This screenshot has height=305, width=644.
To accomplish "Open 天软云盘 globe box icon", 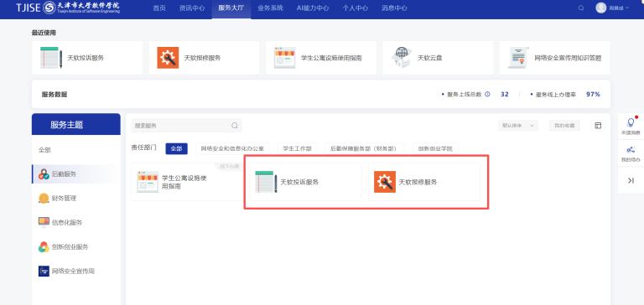I will (402, 58).
